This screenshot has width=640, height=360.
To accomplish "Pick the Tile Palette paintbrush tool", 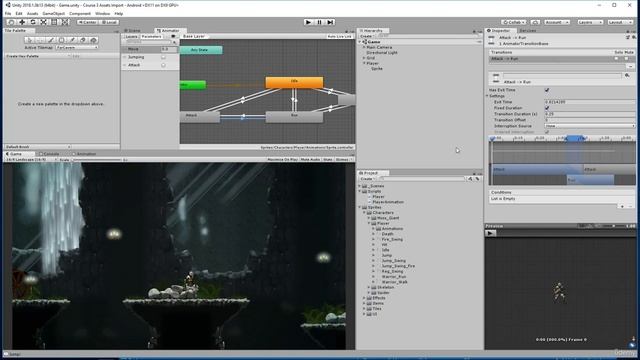I will [x=51, y=40].
